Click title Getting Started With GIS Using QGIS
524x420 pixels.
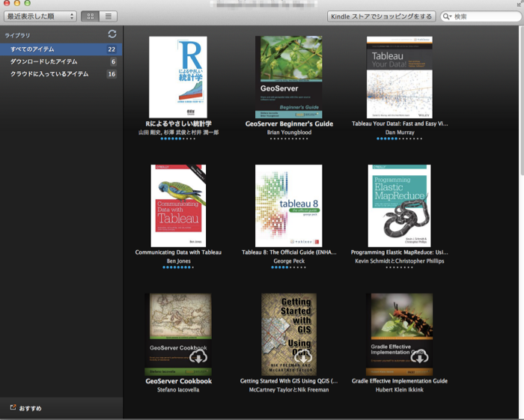point(289,381)
